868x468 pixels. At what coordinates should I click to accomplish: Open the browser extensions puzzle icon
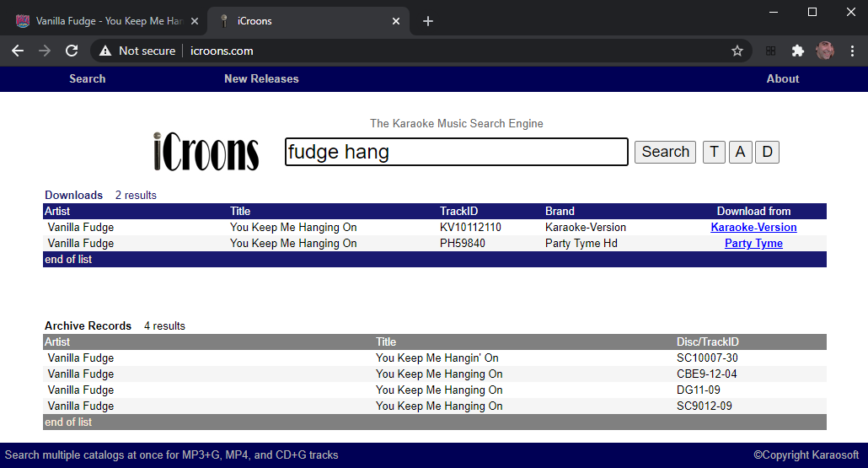(797, 51)
